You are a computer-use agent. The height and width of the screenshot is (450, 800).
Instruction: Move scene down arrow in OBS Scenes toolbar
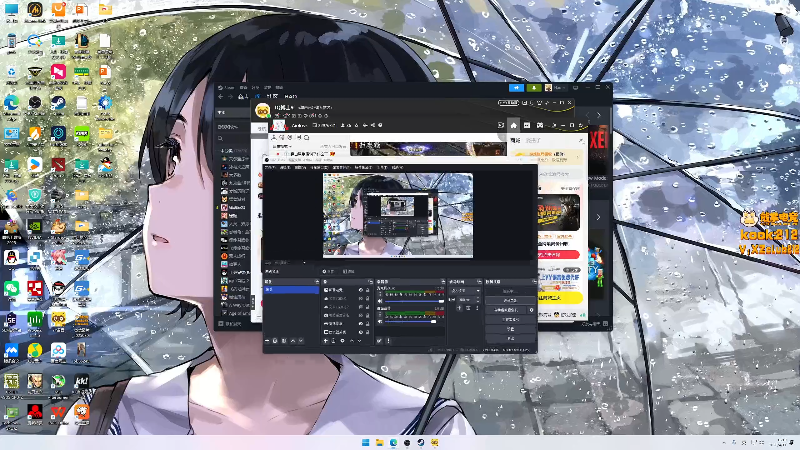point(301,341)
